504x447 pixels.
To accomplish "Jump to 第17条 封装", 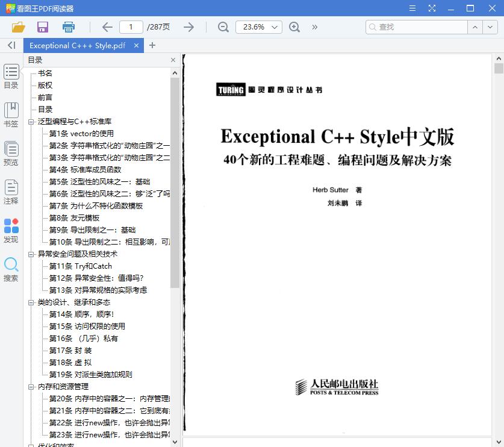I will coord(70,351).
